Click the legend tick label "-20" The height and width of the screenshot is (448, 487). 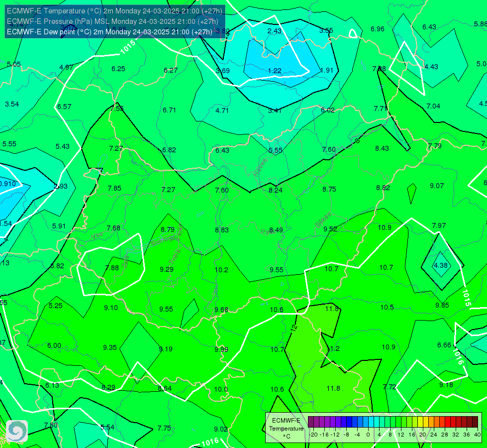point(314,435)
